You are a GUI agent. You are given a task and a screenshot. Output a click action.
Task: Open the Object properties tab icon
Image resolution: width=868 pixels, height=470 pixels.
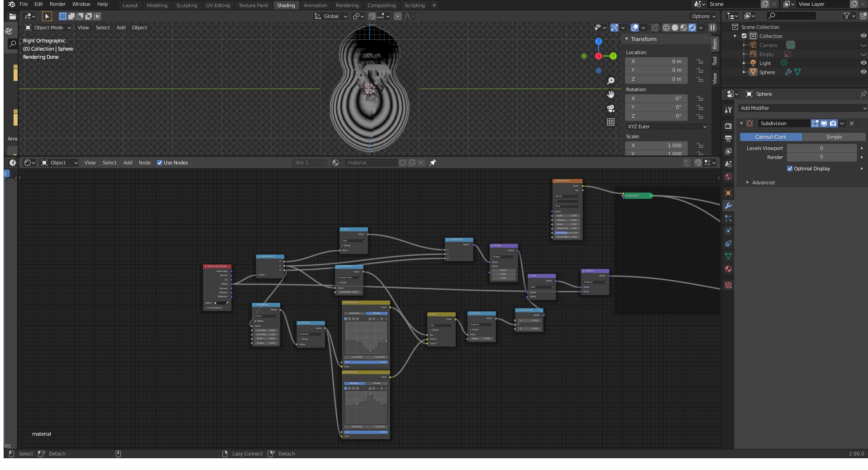coord(728,193)
